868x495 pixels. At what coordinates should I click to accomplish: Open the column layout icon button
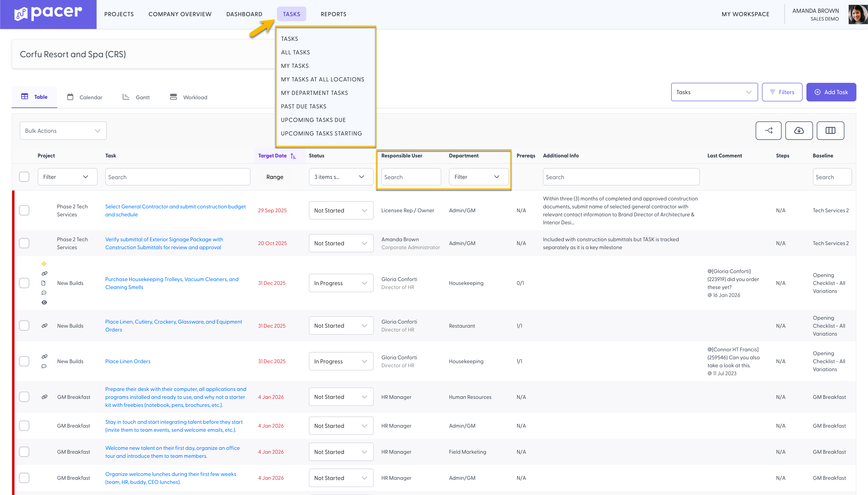click(x=830, y=131)
